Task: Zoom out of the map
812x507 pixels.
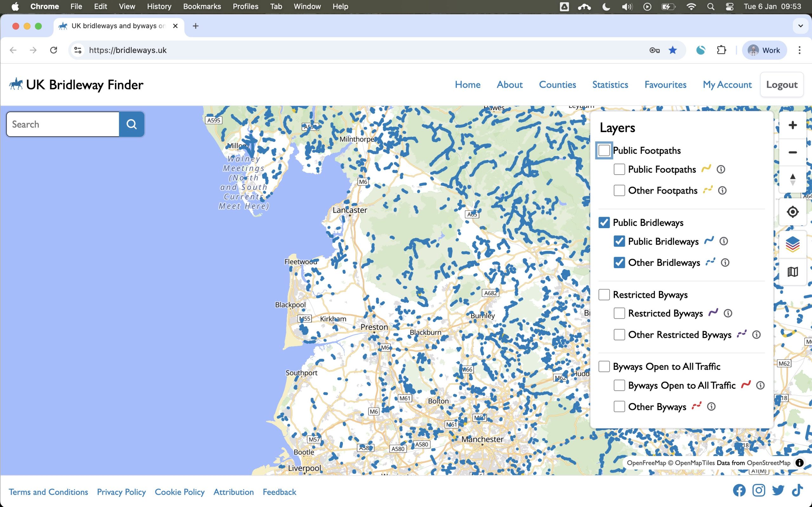Action: [x=793, y=152]
